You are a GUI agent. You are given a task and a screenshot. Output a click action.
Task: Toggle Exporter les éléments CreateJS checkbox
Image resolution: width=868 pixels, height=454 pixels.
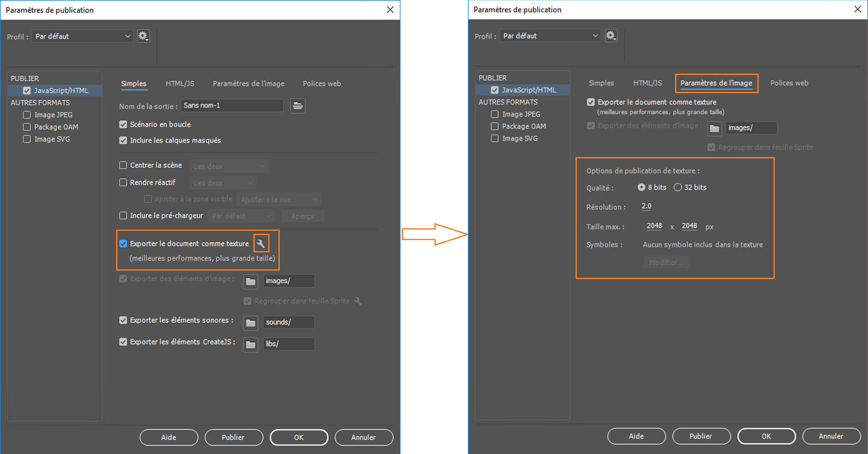(x=123, y=342)
